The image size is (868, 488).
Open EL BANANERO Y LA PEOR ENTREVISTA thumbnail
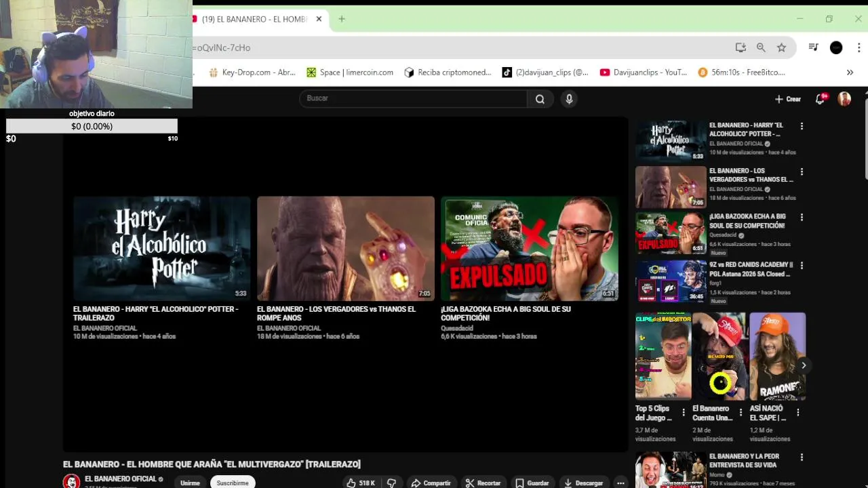pos(671,470)
